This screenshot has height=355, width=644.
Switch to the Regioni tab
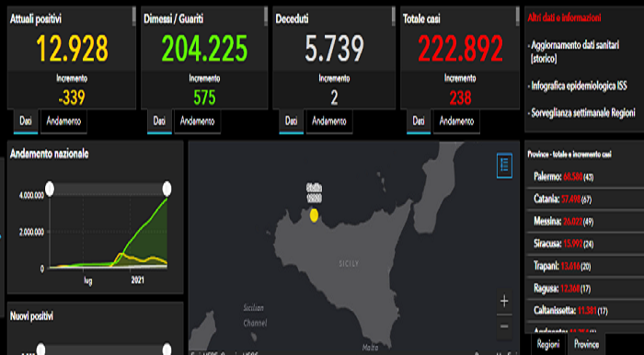(x=548, y=344)
